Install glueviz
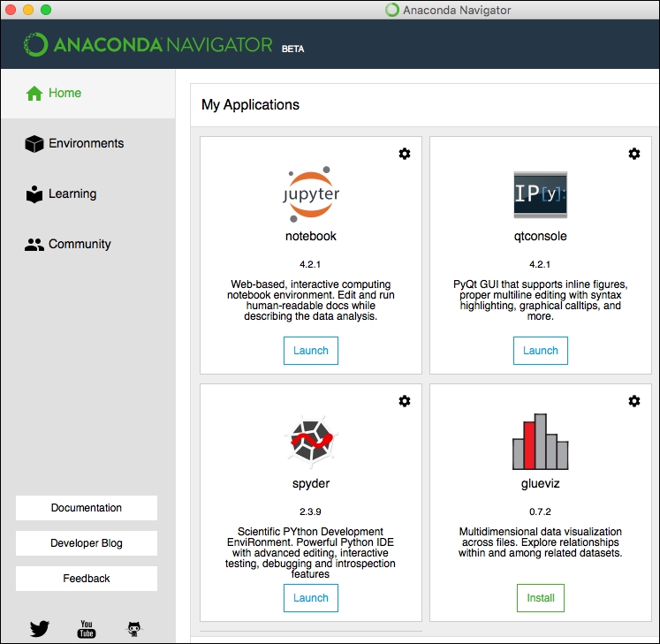660x644 pixels. (541, 598)
